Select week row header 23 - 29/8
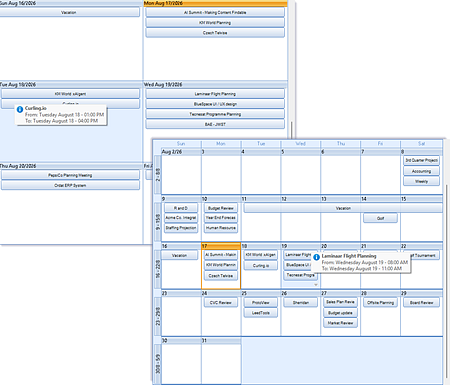Screen dimensions: 450x385 point(158,316)
